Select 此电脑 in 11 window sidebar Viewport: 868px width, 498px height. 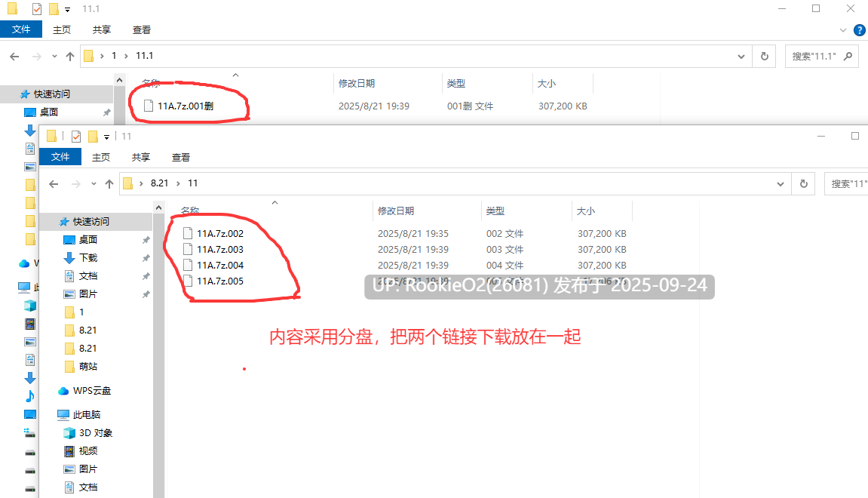[x=87, y=415]
